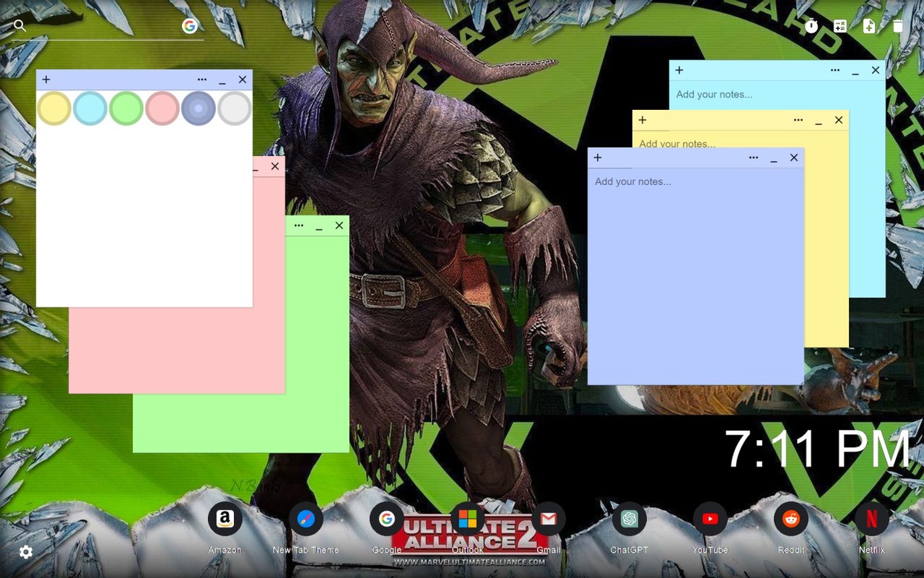Open new tab settings gear

(26, 552)
